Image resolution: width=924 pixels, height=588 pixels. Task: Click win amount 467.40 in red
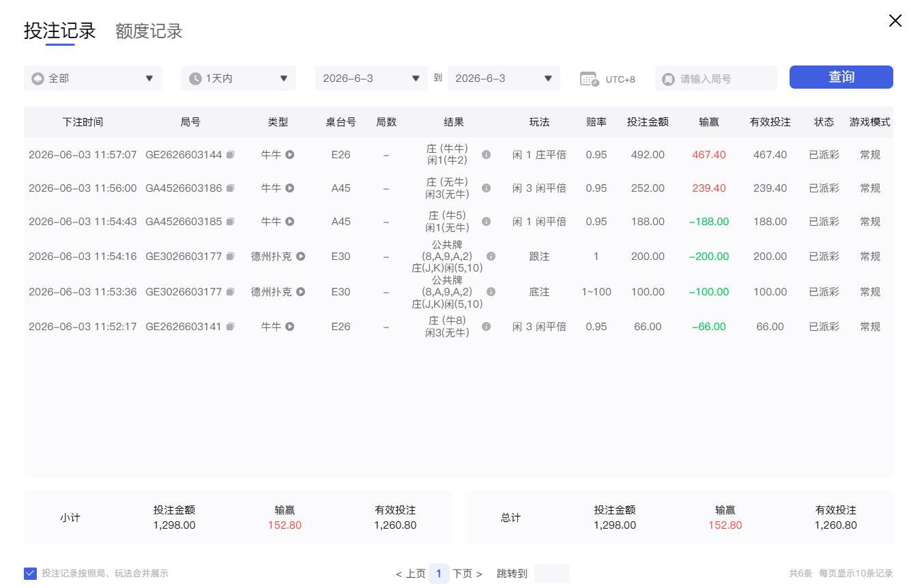tap(709, 155)
